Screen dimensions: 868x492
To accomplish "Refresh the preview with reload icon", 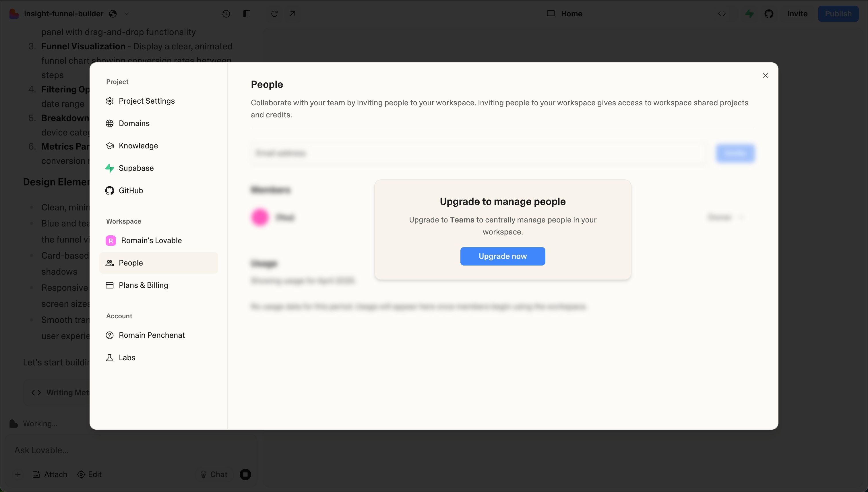I will pyautogui.click(x=274, y=13).
